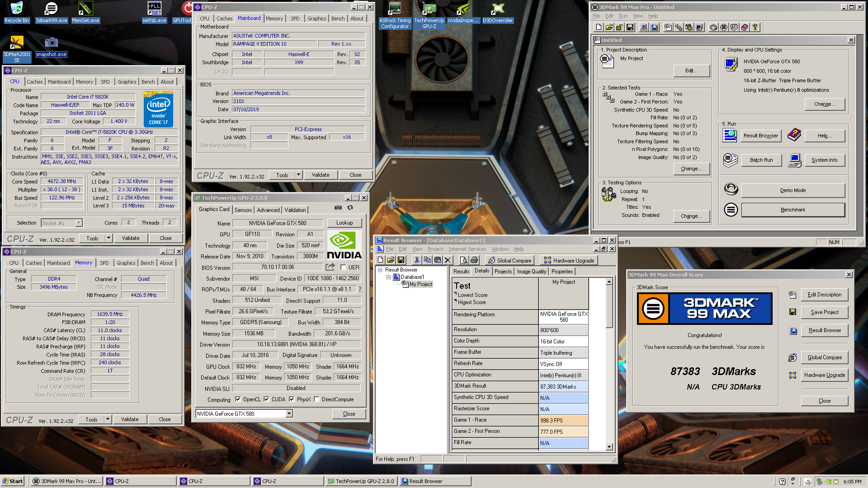Click Demo Mode button
868x488 pixels.
(793, 190)
